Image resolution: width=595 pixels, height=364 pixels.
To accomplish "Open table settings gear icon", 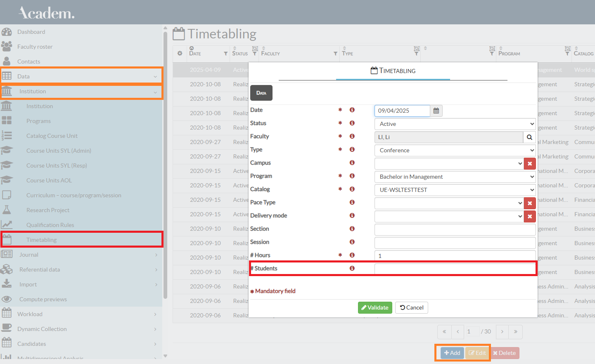I will pyautogui.click(x=180, y=53).
